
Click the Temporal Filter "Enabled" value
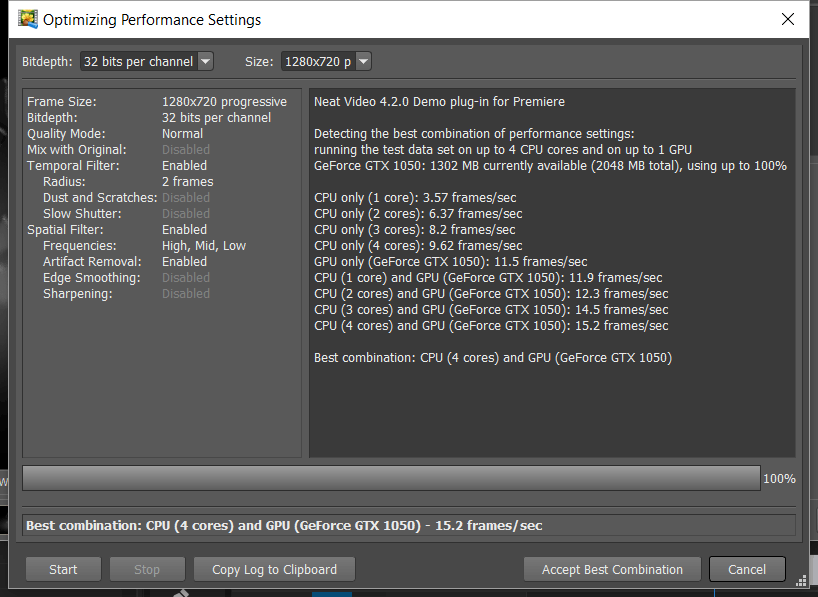184,165
